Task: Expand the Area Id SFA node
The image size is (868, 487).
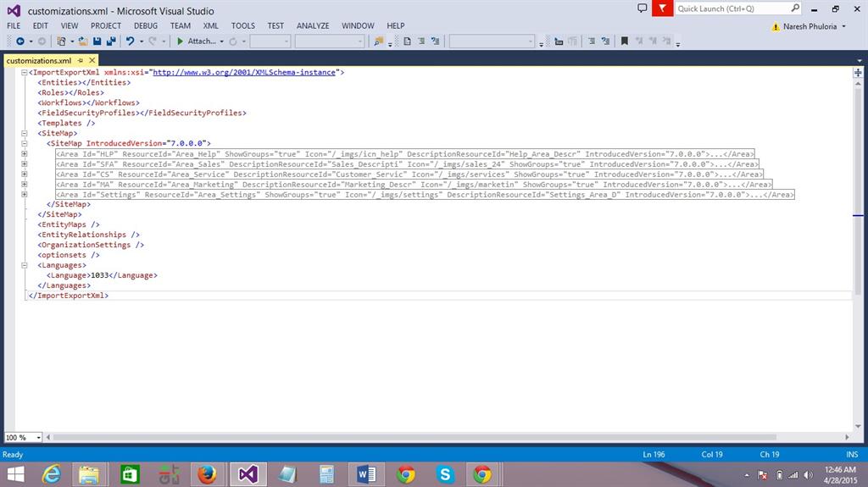Action: click(x=25, y=163)
